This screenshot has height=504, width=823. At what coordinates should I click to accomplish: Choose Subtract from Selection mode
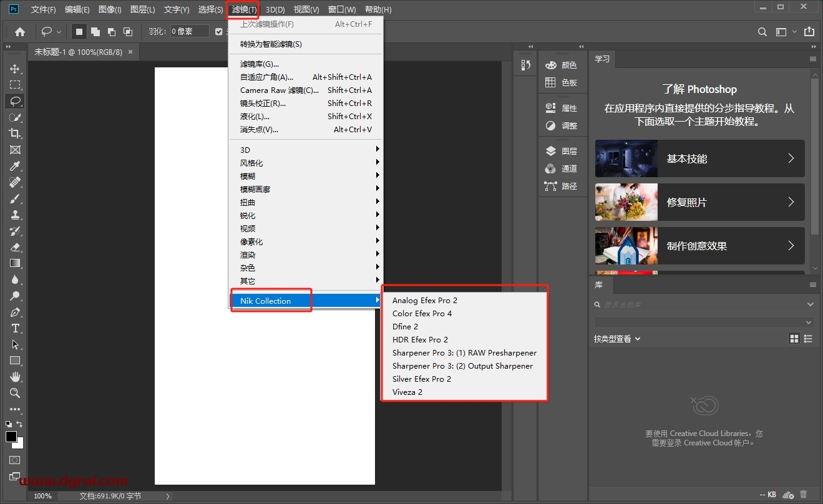[x=112, y=31]
